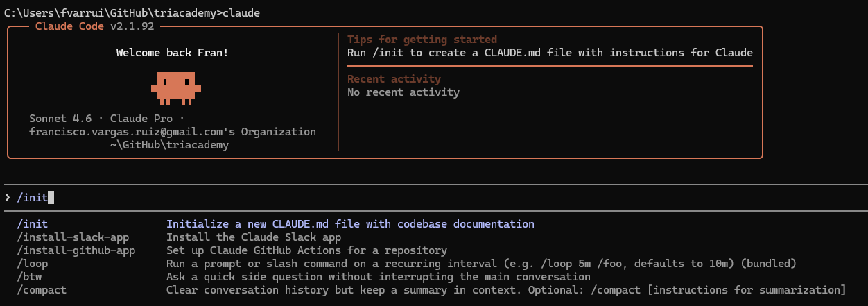Click 'Initialize a new CLAUDE.md file' description
The width and height of the screenshot is (868, 306).
(x=350, y=224)
